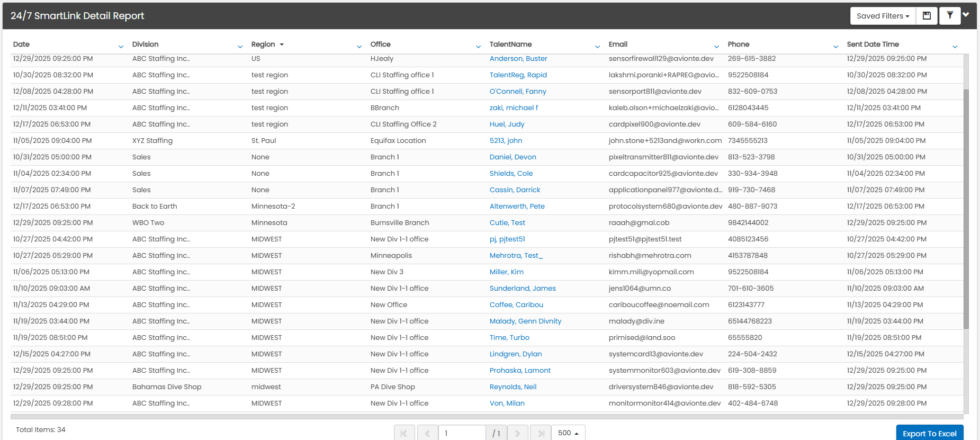This screenshot has height=440, width=980.
Task: Open talent link 5213, john
Action: click(x=506, y=141)
